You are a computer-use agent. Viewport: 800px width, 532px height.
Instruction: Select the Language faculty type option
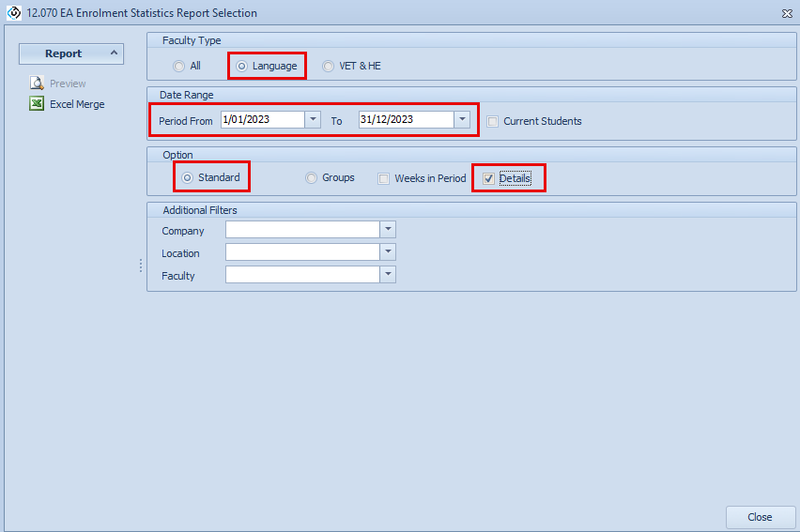[x=242, y=66]
